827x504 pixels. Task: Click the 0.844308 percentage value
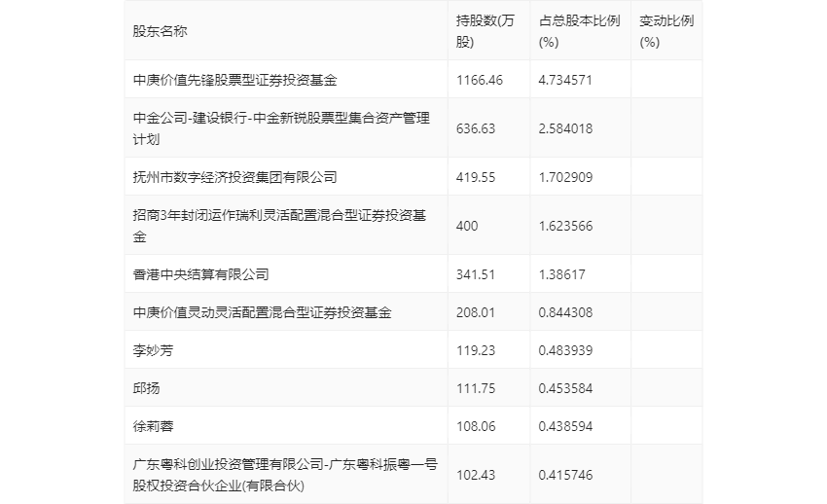tap(565, 312)
